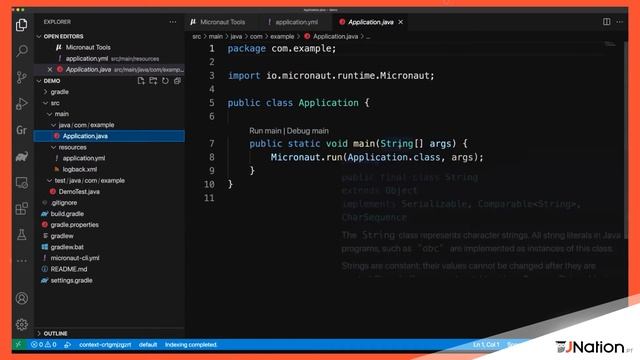Open the Gradle elephant view in the activity bar
The width and height of the screenshot is (640, 360).
click(22, 156)
